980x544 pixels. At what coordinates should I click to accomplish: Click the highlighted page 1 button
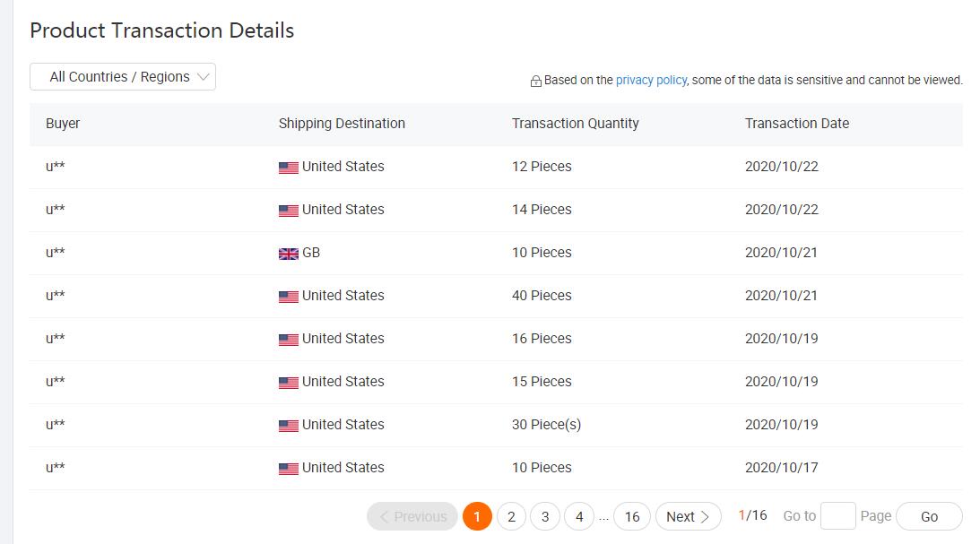477,516
